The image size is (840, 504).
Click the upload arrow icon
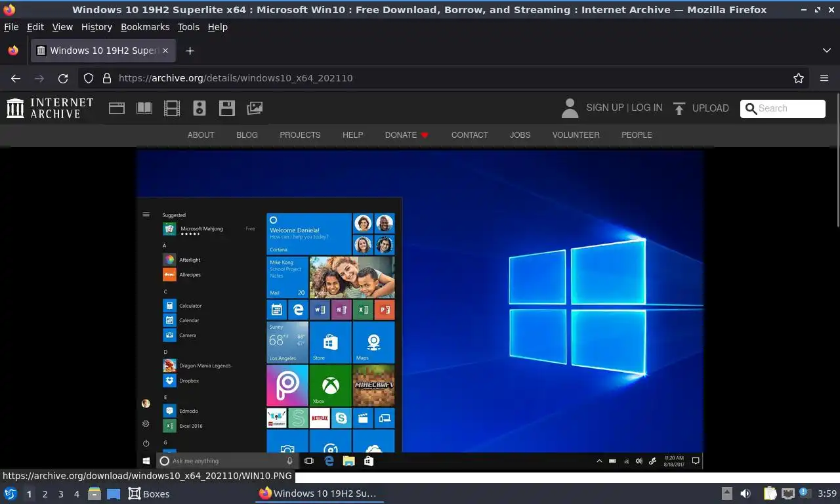click(679, 108)
